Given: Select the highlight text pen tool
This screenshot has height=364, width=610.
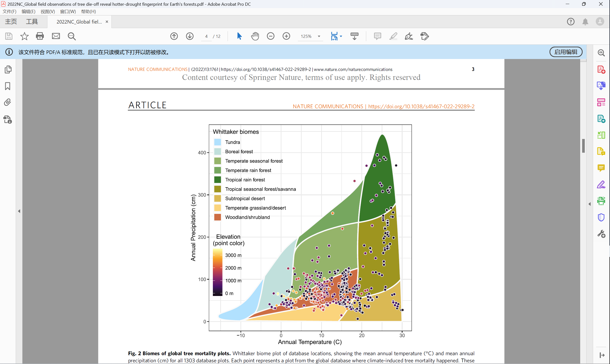Looking at the screenshot, I should pos(393,36).
